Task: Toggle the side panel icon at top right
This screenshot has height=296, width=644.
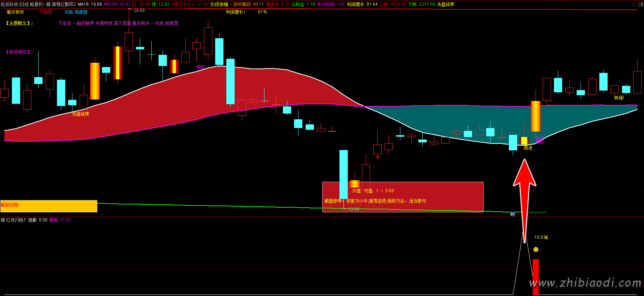Action: pos(640,4)
